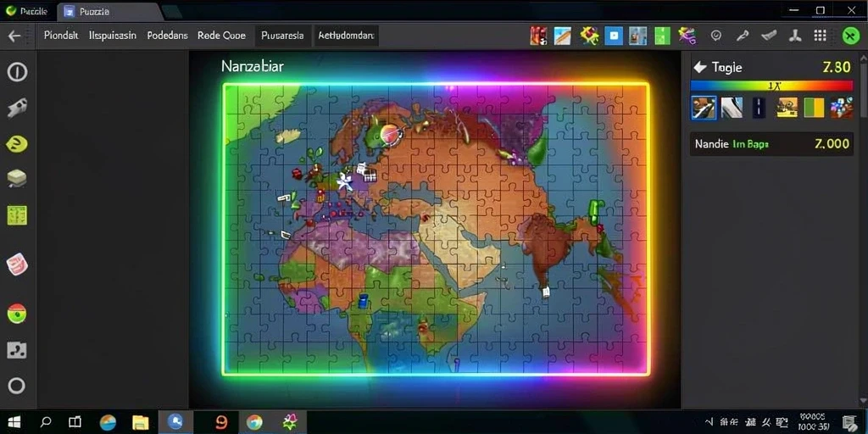
Task: Open the Piondalt menu
Action: coord(61,36)
